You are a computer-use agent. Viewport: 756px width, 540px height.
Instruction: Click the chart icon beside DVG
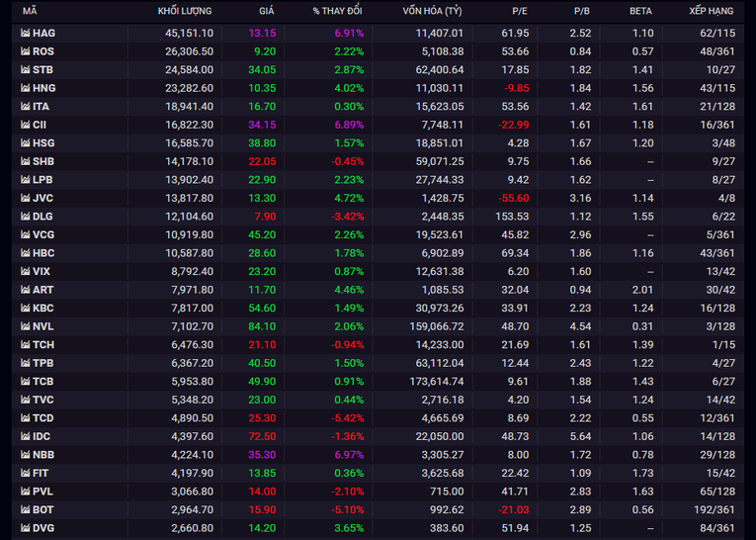tap(25, 527)
